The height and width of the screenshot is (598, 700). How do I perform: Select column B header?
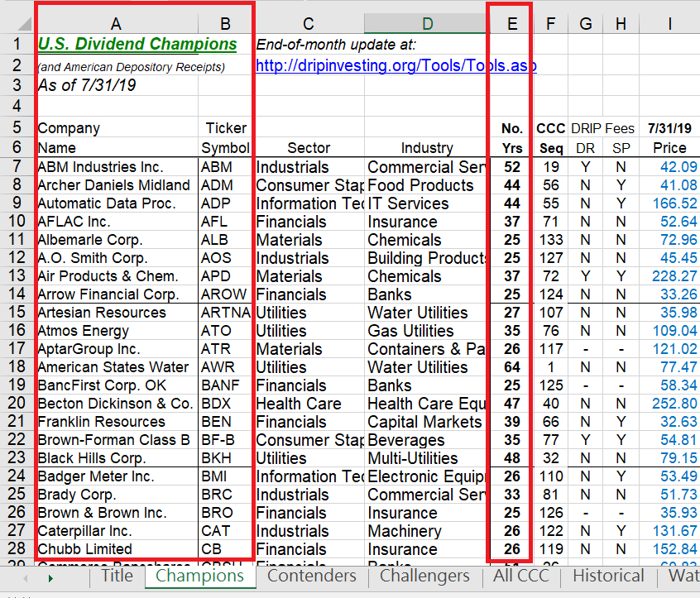(225, 24)
